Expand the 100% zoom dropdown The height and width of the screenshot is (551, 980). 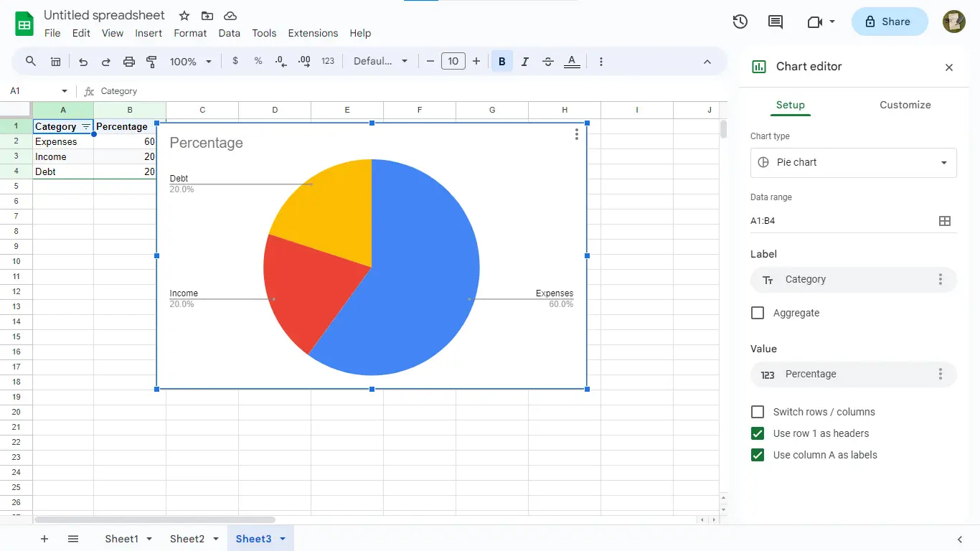(191, 62)
